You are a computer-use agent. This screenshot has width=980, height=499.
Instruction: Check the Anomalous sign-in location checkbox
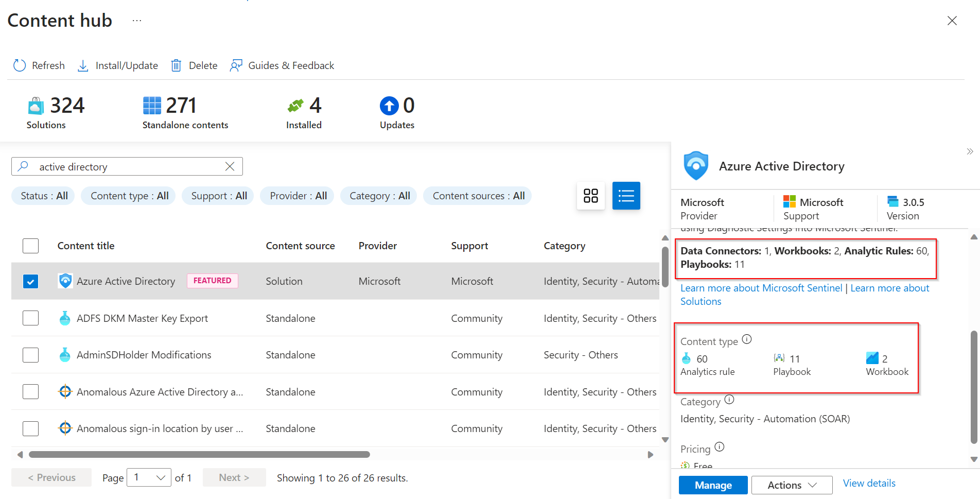click(x=31, y=428)
